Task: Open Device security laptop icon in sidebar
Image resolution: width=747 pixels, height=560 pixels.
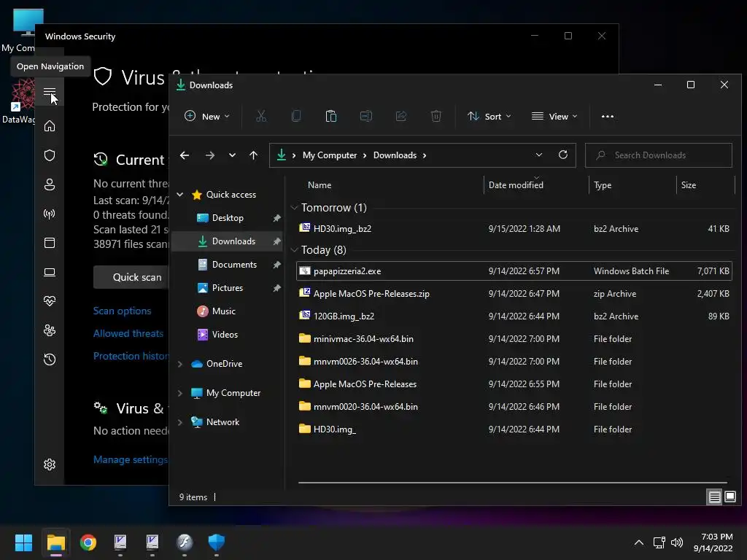Action: coord(50,272)
